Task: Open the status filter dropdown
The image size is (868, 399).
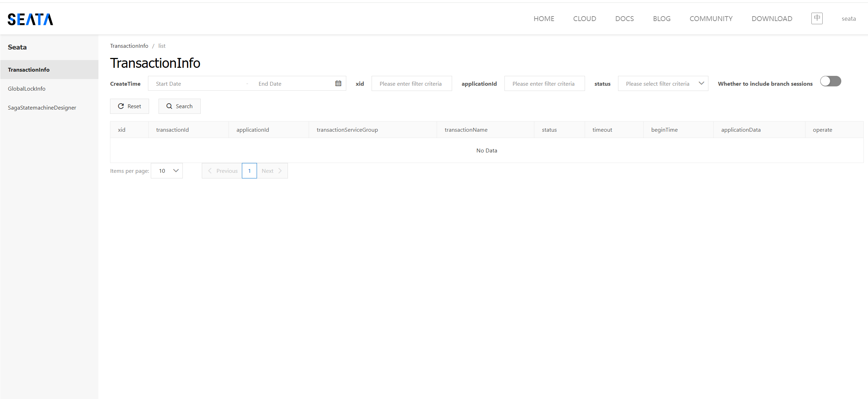Action: (663, 84)
